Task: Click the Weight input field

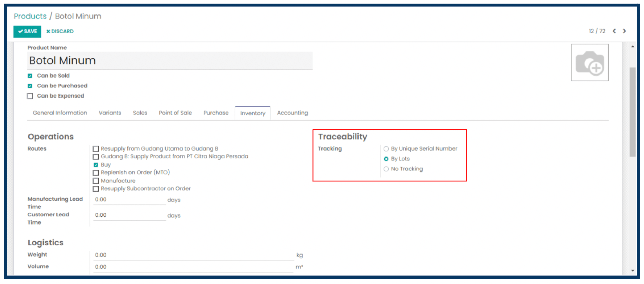Action: (193, 255)
